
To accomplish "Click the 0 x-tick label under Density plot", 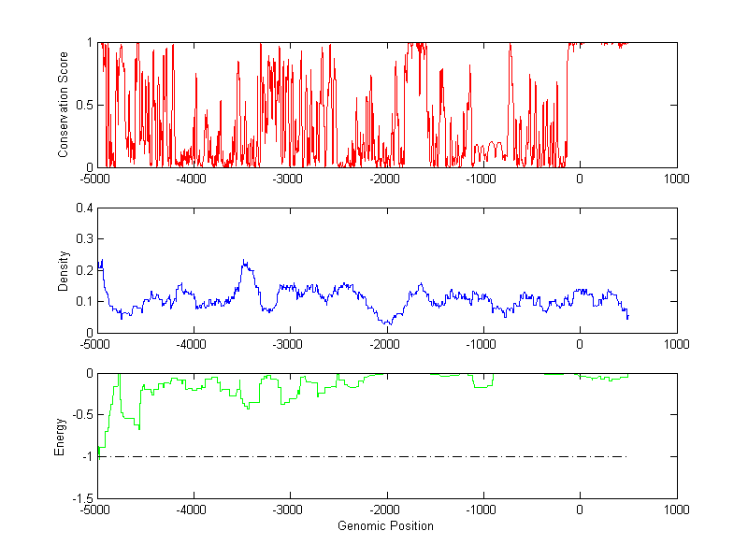I will tap(580, 344).
